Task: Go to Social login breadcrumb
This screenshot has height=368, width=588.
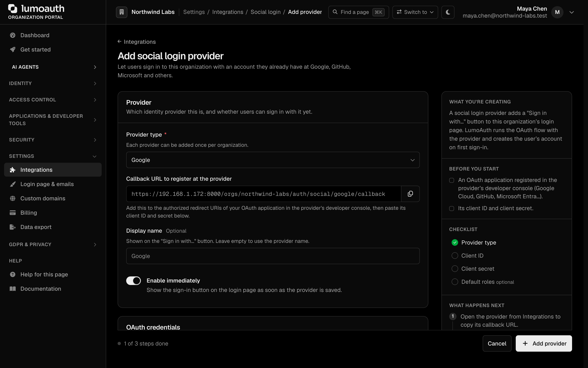Action: pyautogui.click(x=266, y=12)
